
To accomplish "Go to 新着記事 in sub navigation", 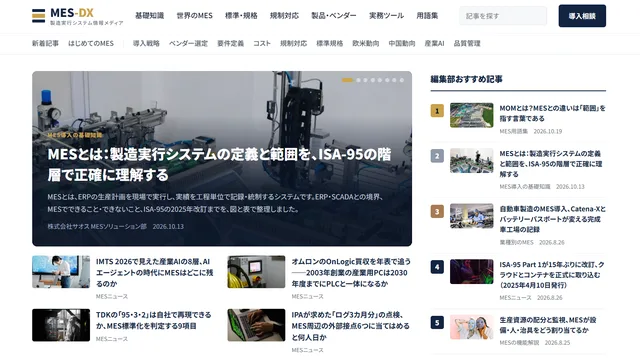I will point(45,43).
